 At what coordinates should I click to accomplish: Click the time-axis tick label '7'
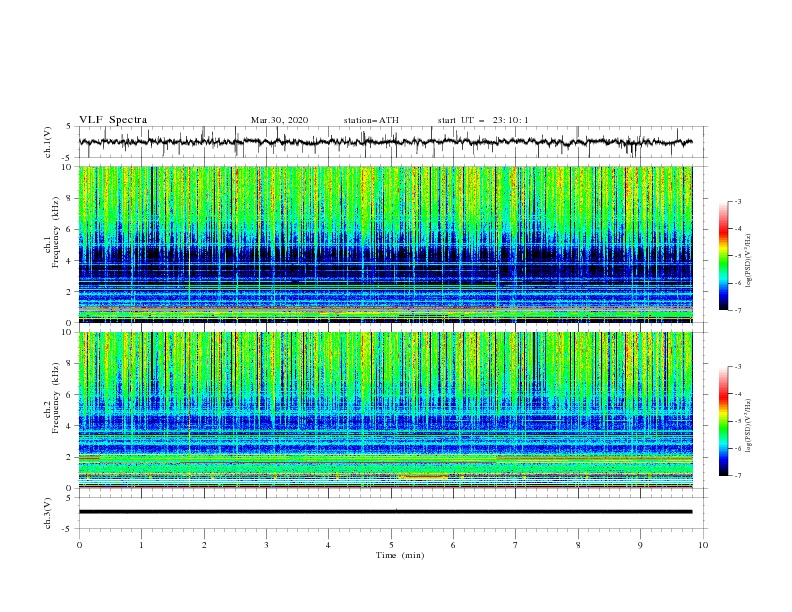516,545
